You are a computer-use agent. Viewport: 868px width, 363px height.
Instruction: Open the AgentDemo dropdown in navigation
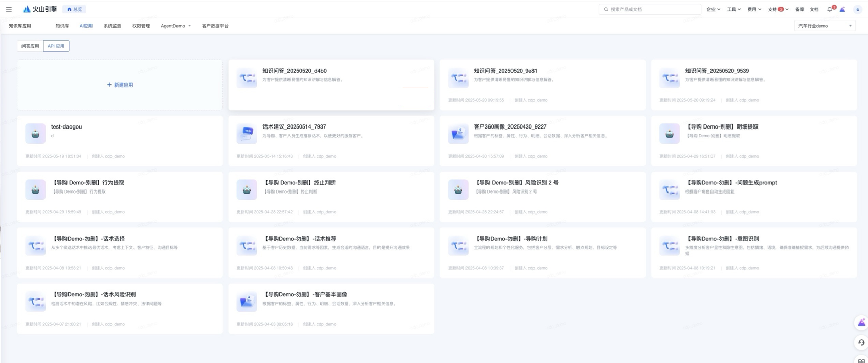coord(175,26)
